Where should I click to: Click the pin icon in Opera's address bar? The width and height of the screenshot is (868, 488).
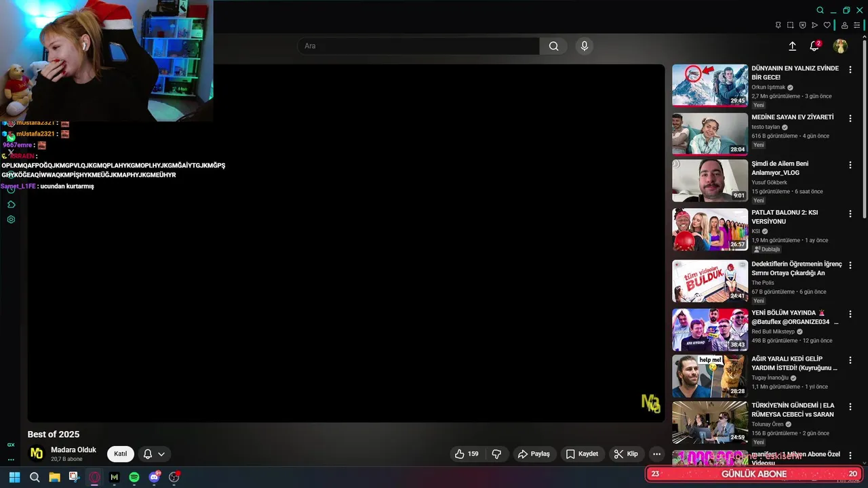(778, 25)
